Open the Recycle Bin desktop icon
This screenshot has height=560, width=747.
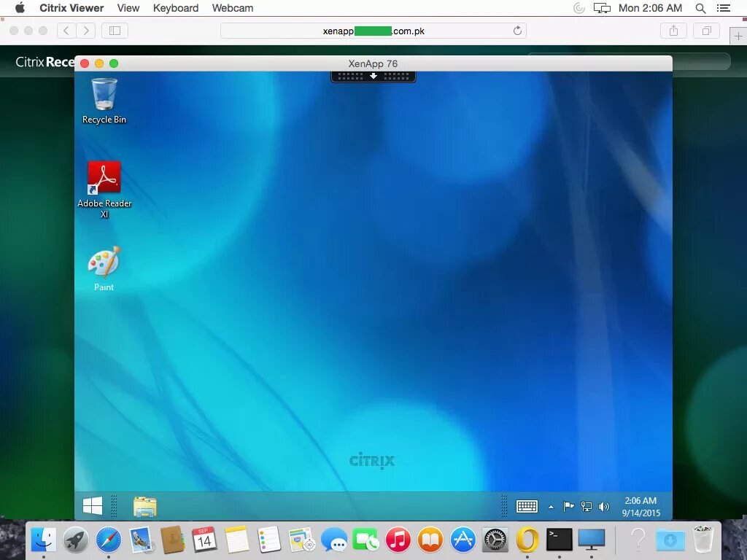click(x=104, y=101)
